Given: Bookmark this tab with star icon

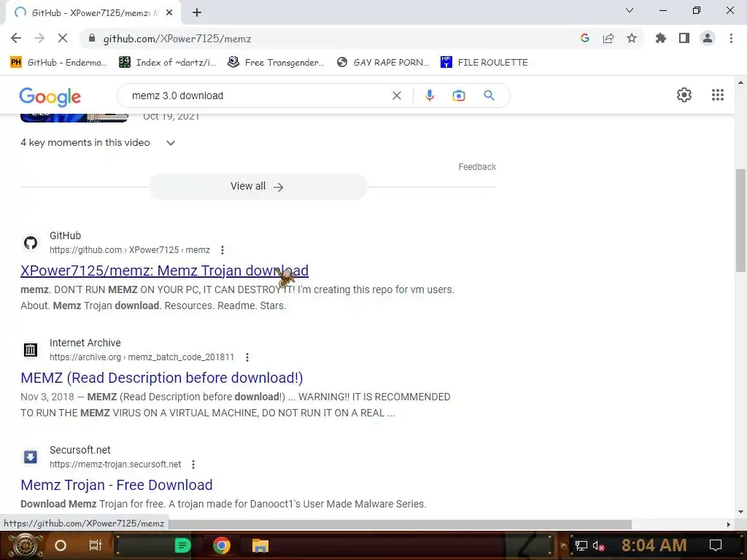Looking at the screenshot, I should 632,38.
